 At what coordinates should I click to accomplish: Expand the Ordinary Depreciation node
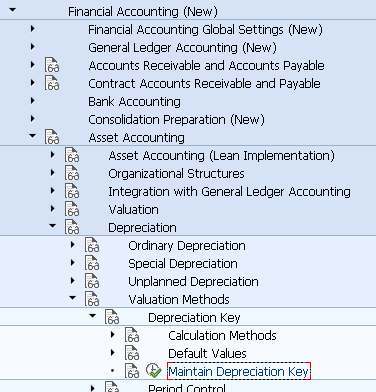pos(72,245)
